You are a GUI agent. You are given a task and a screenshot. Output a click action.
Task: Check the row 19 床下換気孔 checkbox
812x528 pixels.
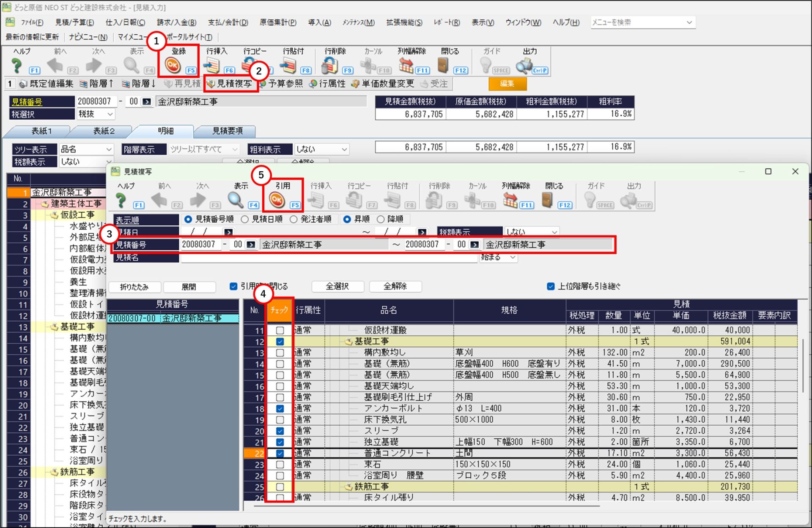pos(280,420)
